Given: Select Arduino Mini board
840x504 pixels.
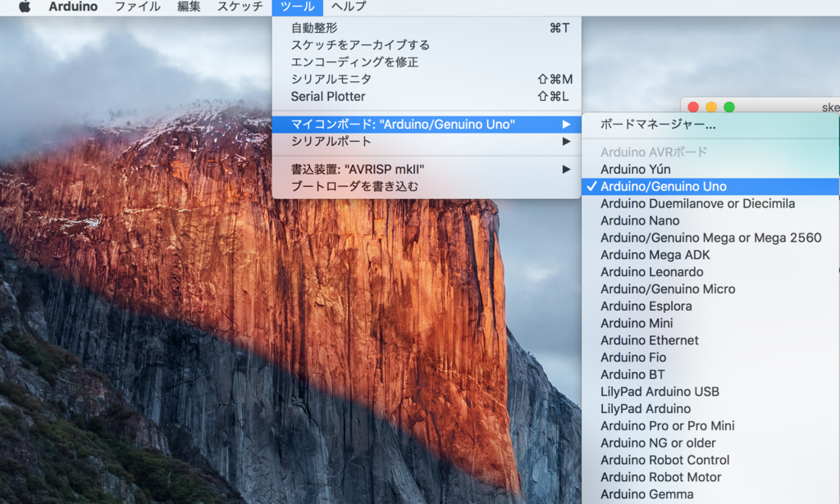Looking at the screenshot, I should pyautogui.click(x=710, y=323).
